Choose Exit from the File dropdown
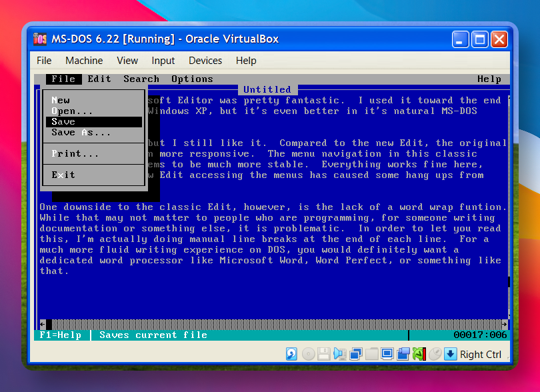This screenshot has width=540, height=392. (94, 175)
